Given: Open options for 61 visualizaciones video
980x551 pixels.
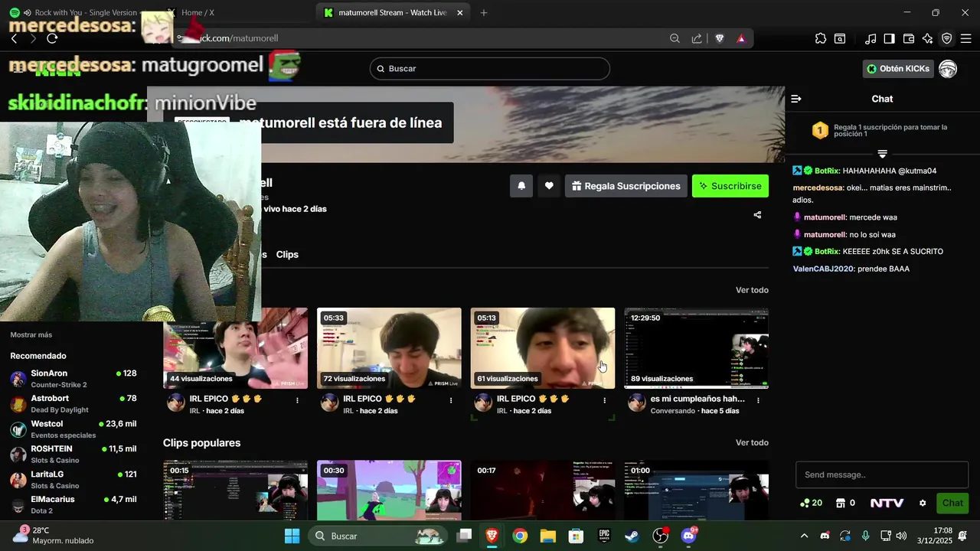Looking at the screenshot, I should tap(604, 400).
